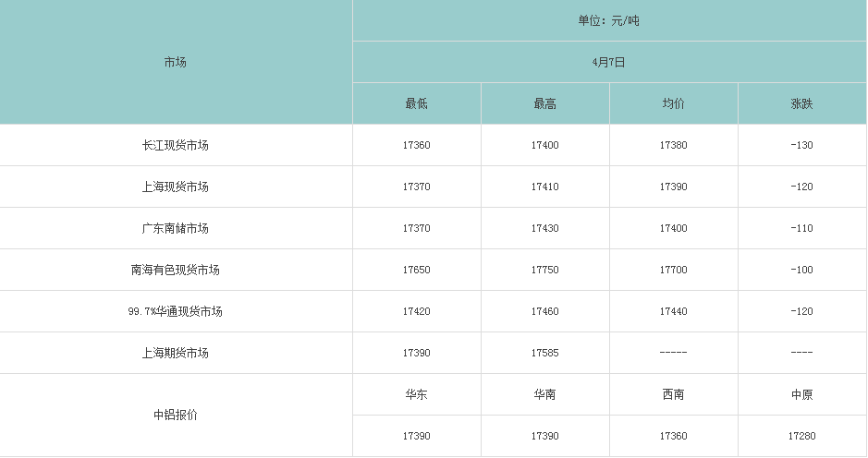Click the 17700 average price cell
Screen dimensions: 868x458
point(674,270)
